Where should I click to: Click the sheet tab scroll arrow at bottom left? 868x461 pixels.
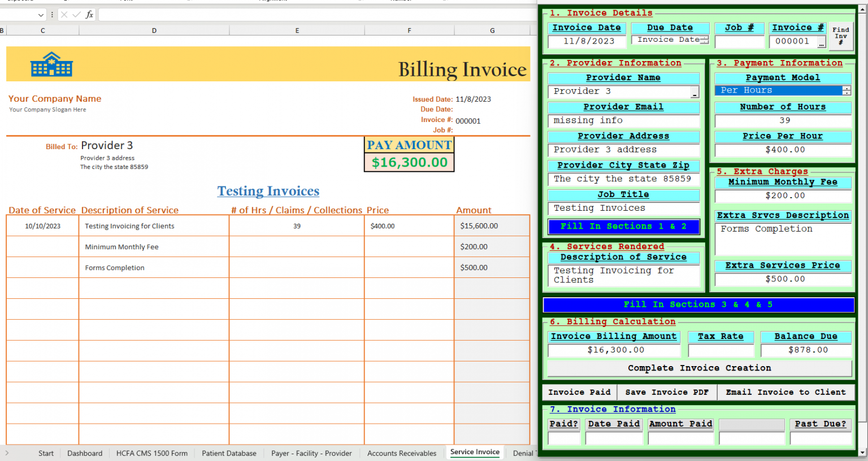(x=7, y=453)
